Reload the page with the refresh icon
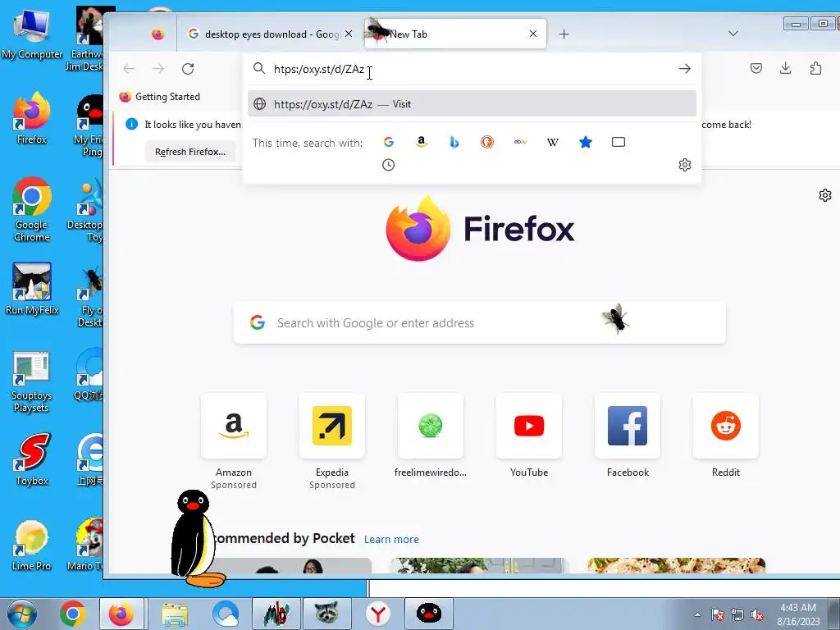840x630 pixels. click(x=188, y=69)
